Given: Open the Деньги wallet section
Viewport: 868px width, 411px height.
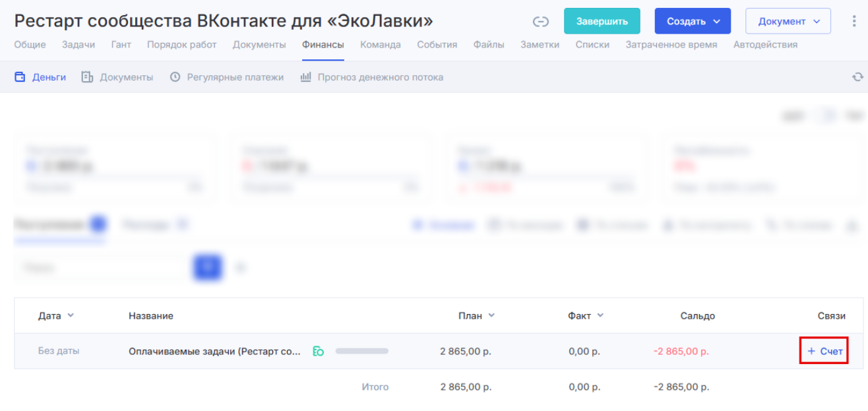Looking at the screenshot, I should tap(40, 77).
